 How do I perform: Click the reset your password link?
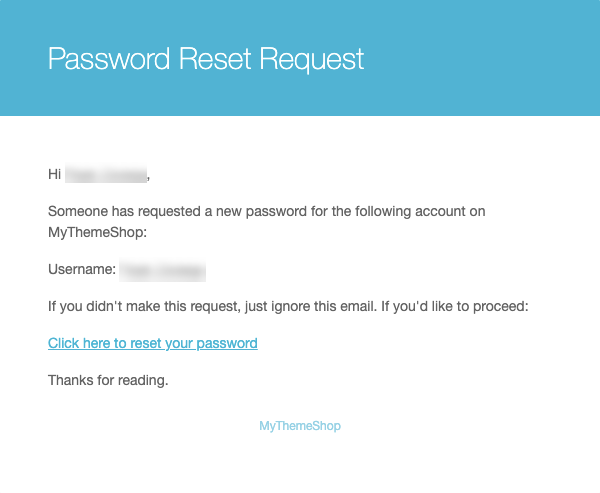coord(153,343)
